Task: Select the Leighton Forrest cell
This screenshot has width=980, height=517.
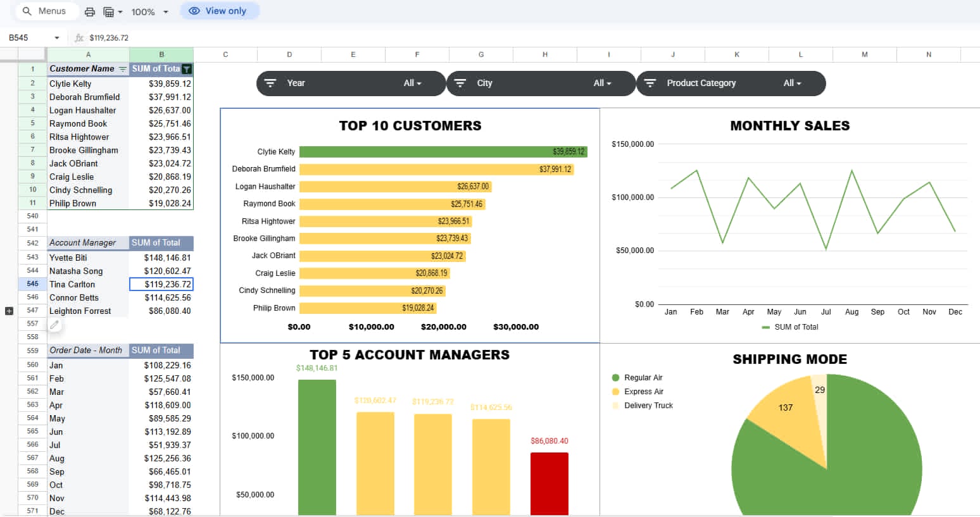Action: (88, 311)
